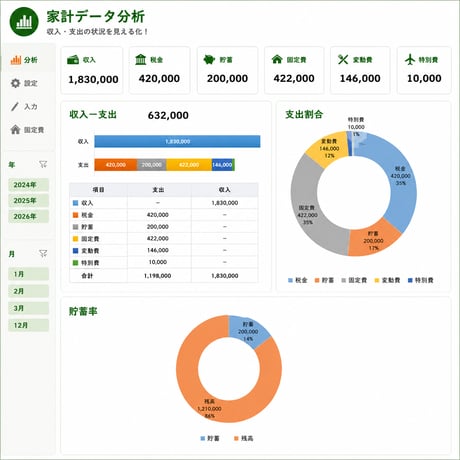Click the 固定費 card value 422,000

point(294,79)
